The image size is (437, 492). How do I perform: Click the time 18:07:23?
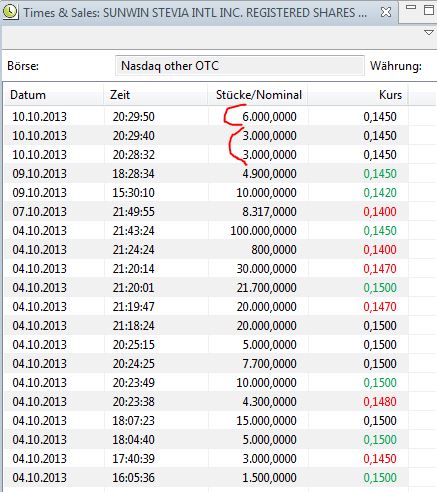click(133, 421)
